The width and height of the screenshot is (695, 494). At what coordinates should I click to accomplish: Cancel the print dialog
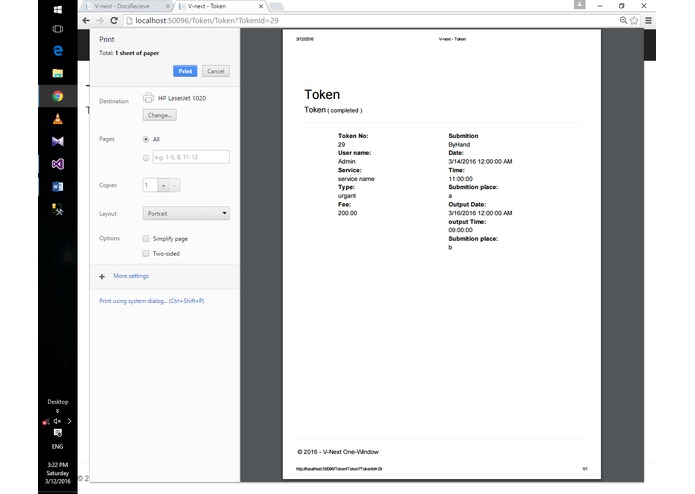tap(216, 71)
